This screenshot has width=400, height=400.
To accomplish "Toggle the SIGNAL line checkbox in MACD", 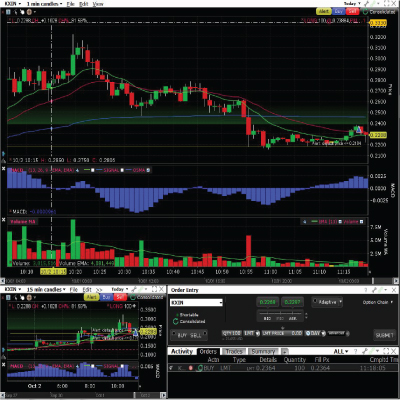I will pyautogui.click(x=122, y=170).
